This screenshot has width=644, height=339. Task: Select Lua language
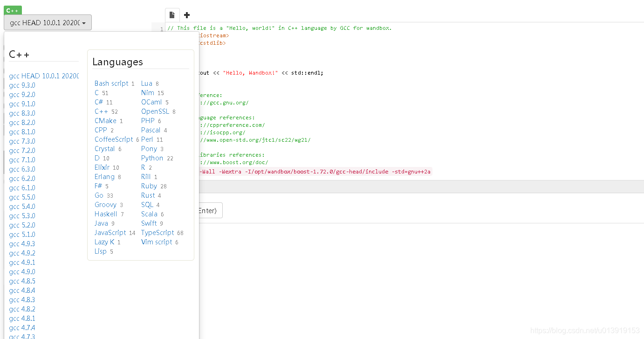147,83
